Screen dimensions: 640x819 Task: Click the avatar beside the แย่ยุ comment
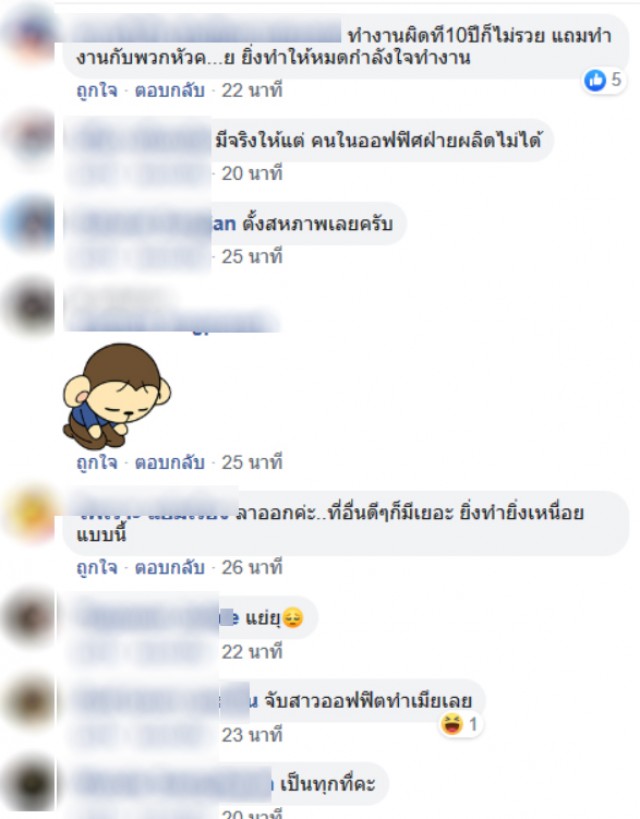tap(29, 617)
